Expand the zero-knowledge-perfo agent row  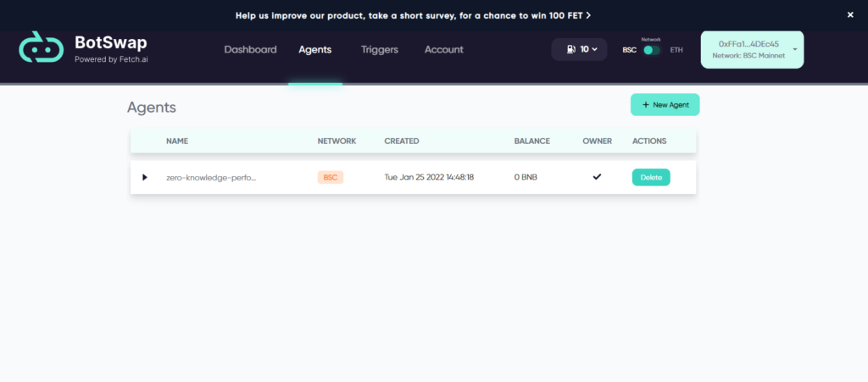tap(145, 178)
